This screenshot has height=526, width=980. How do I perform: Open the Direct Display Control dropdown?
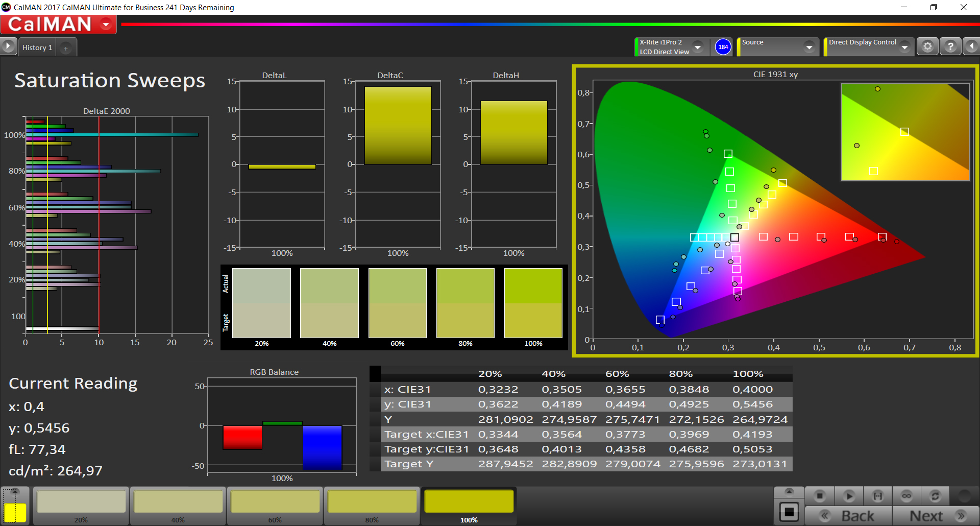tap(904, 47)
